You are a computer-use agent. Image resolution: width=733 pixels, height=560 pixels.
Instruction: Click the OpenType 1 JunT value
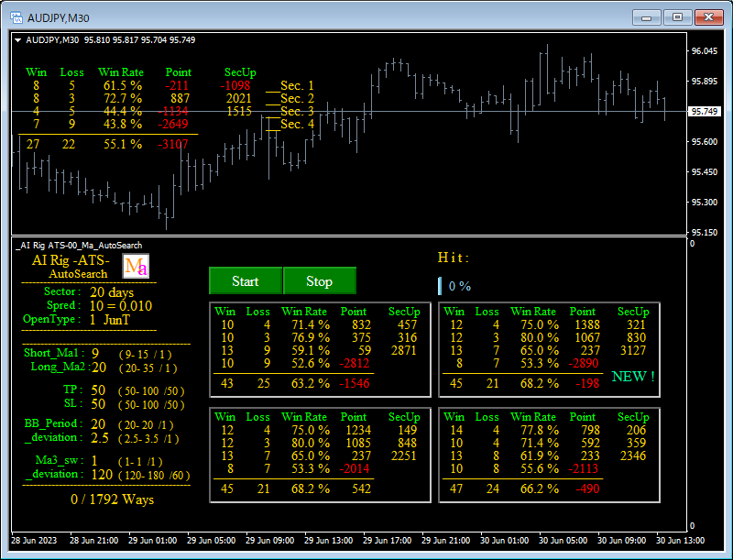[110, 320]
